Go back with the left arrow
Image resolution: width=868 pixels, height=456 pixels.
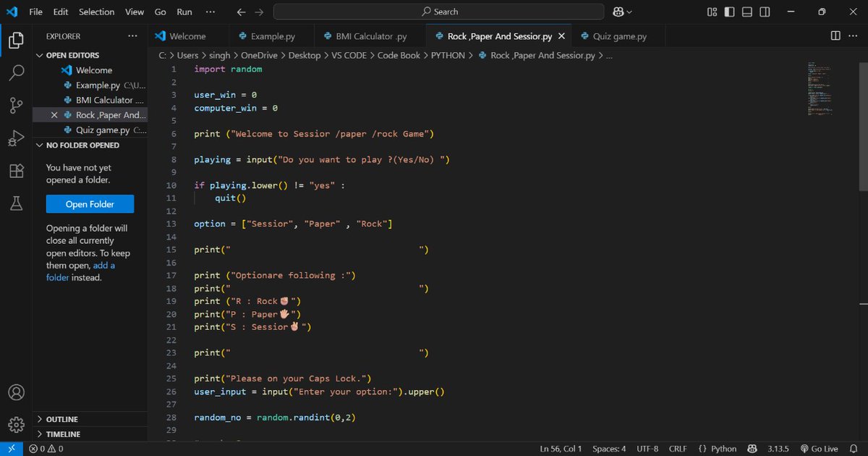[242, 12]
